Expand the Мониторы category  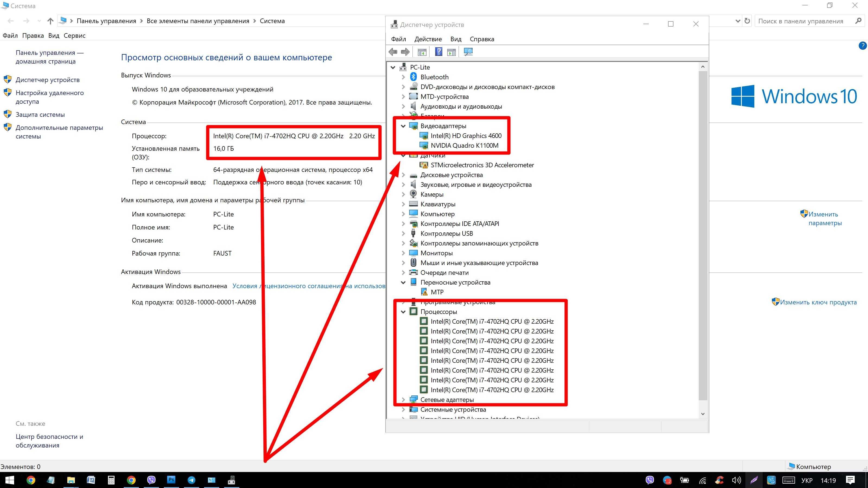pos(403,253)
